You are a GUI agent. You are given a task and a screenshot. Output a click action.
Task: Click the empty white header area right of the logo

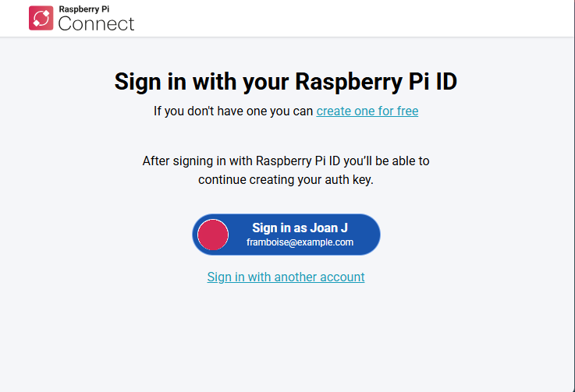[x=351, y=18]
